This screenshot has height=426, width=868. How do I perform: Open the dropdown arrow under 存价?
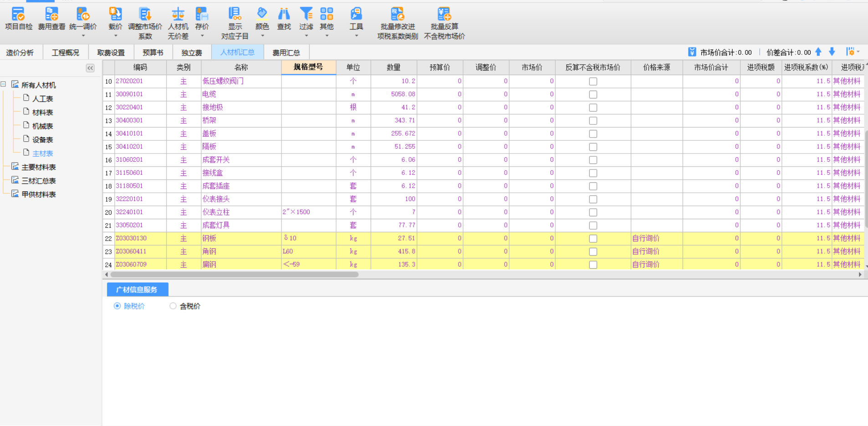tap(202, 36)
